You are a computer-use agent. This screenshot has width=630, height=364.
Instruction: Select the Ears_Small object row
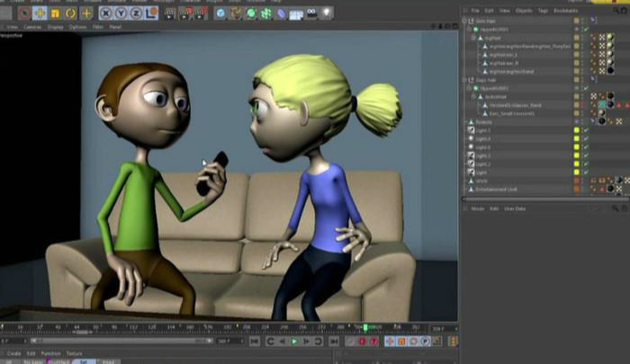[512, 113]
